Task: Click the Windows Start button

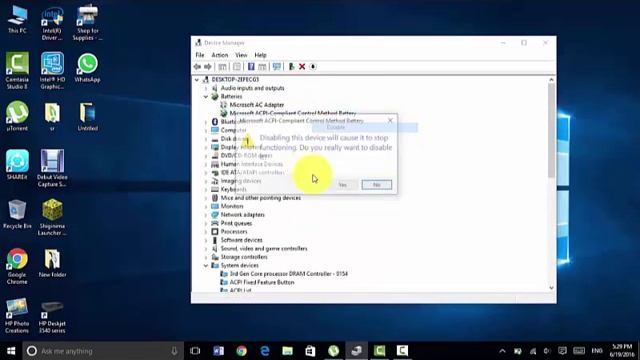Action: pyautogui.click(x=11, y=351)
